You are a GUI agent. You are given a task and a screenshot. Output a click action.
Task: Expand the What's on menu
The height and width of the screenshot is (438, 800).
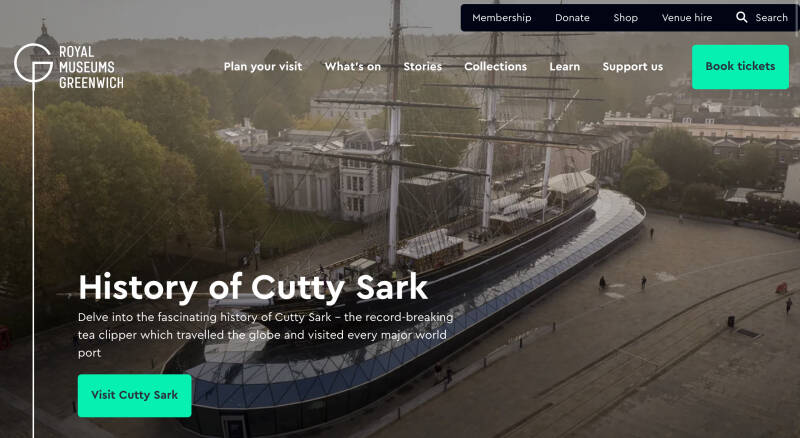tap(353, 66)
